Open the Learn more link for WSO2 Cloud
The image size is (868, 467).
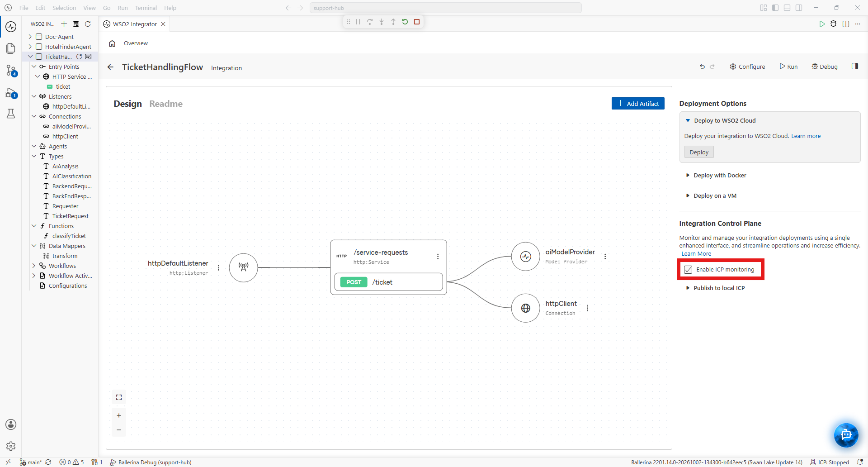(x=806, y=136)
